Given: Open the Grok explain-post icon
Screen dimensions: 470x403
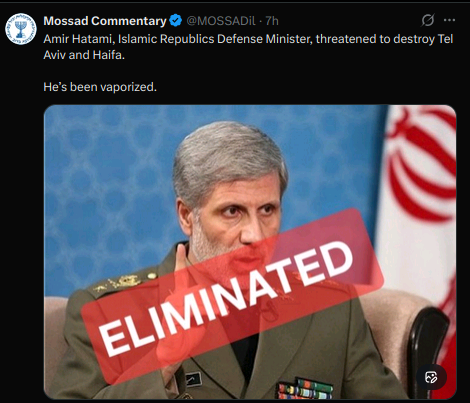Looking at the screenshot, I should click(428, 20).
